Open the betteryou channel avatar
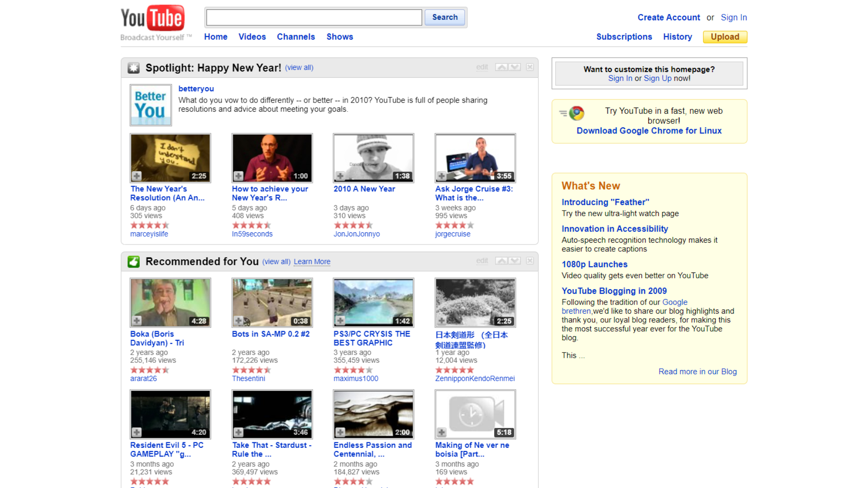The width and height of the screenshot is (868, 488). point(151,105)
